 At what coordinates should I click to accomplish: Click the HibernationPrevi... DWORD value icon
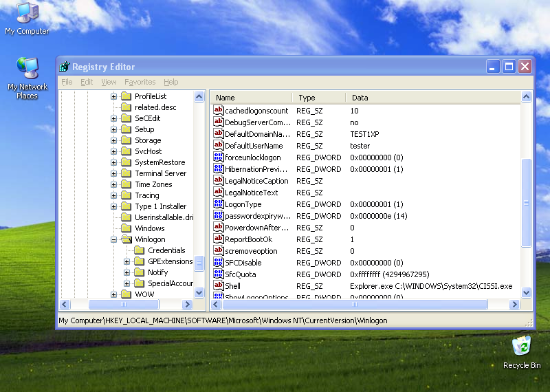point(218,168)
